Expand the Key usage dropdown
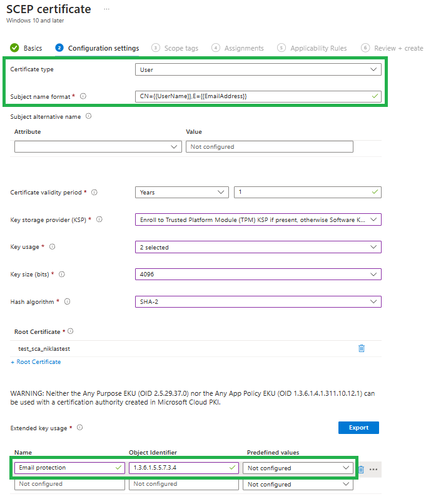The width and height of the screenshot is (431, 504). (258, 248)
